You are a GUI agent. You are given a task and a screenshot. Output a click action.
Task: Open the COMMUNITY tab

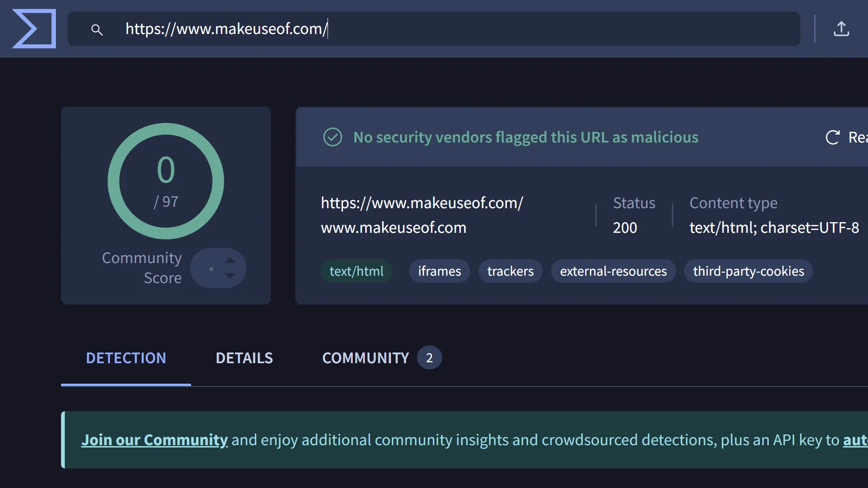[365, 358]
